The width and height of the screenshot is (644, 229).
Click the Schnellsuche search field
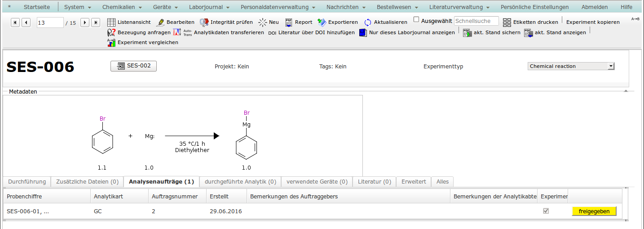coord(476,21)
